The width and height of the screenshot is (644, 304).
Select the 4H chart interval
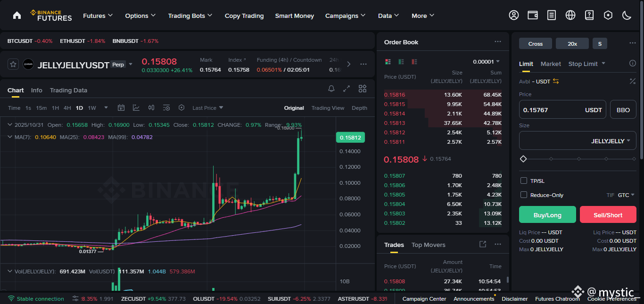[67, 108]
